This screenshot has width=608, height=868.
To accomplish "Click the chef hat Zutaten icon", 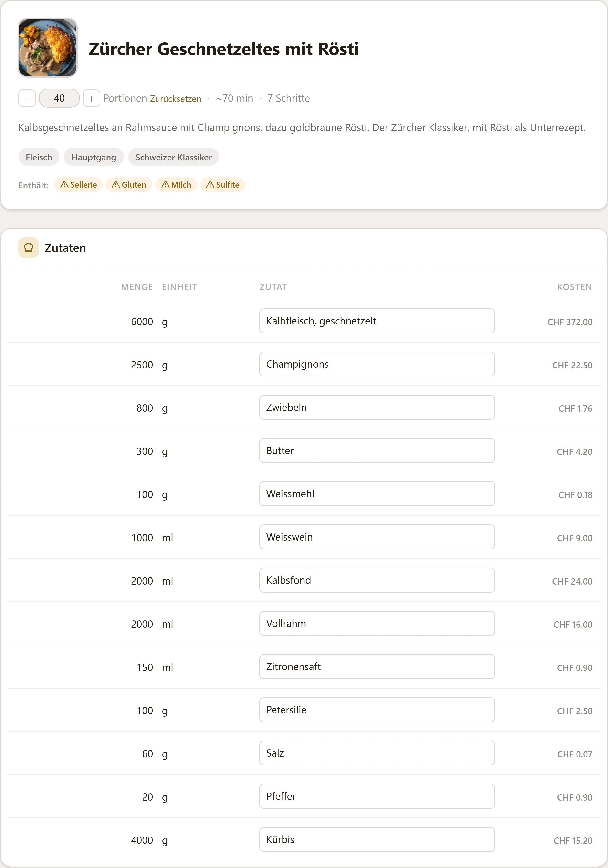I will pos(29,248).
